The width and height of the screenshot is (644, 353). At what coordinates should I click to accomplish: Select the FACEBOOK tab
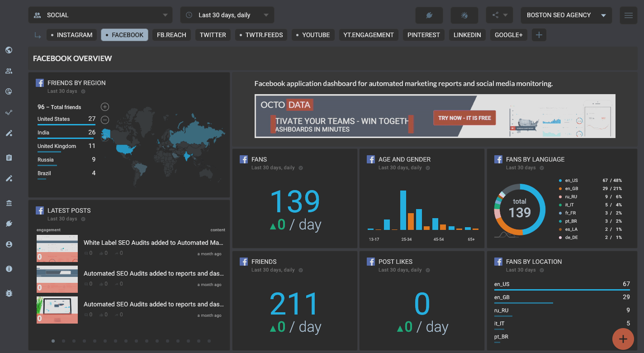[x=124, y=35]
